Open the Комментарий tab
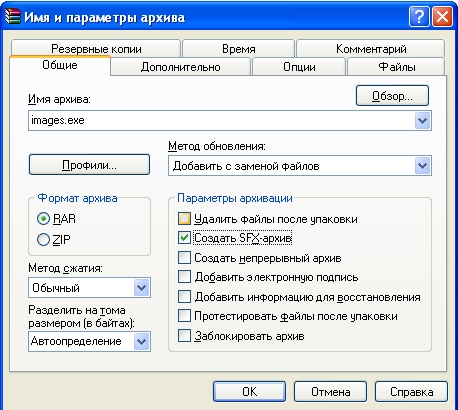Screen dimensions: 458x410 tap(371, 49)
